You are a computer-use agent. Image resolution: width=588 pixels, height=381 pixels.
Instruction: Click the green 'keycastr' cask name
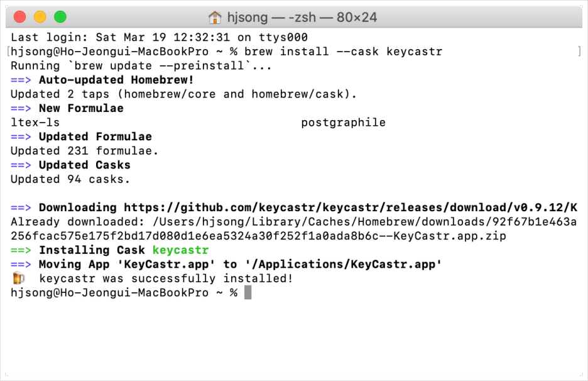180,250
